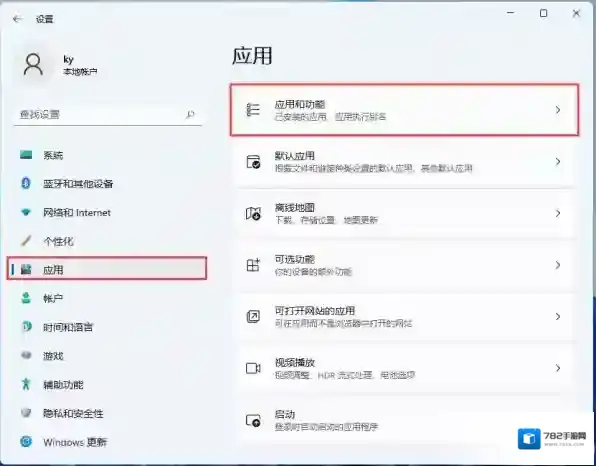Open the 启动 title
596x466 pixels.
[x=285, y=414]
